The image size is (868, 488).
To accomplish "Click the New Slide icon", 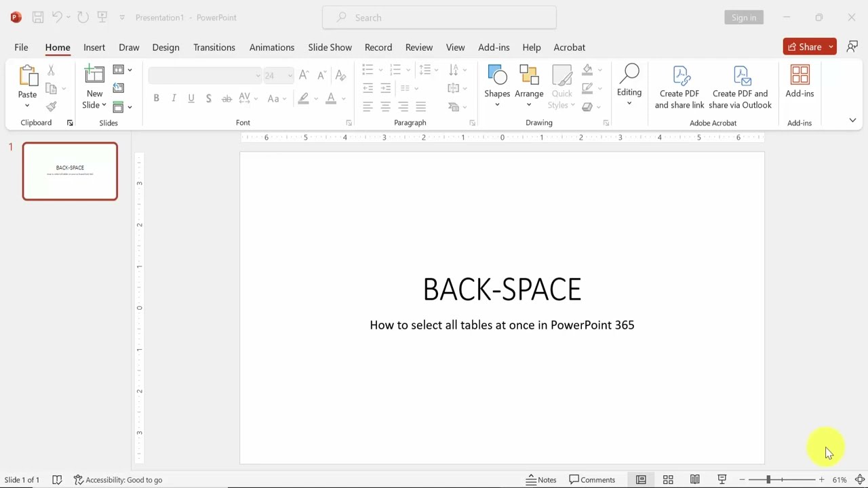I will click(94, 76).
